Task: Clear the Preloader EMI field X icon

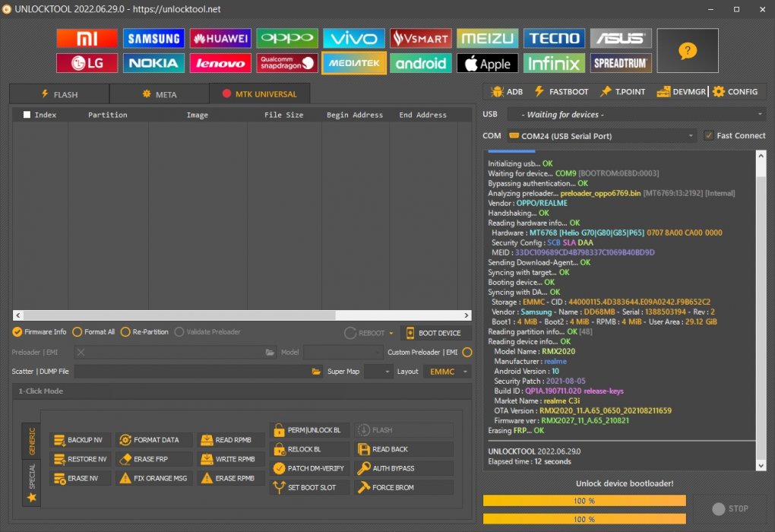Action: click(81, 352)
